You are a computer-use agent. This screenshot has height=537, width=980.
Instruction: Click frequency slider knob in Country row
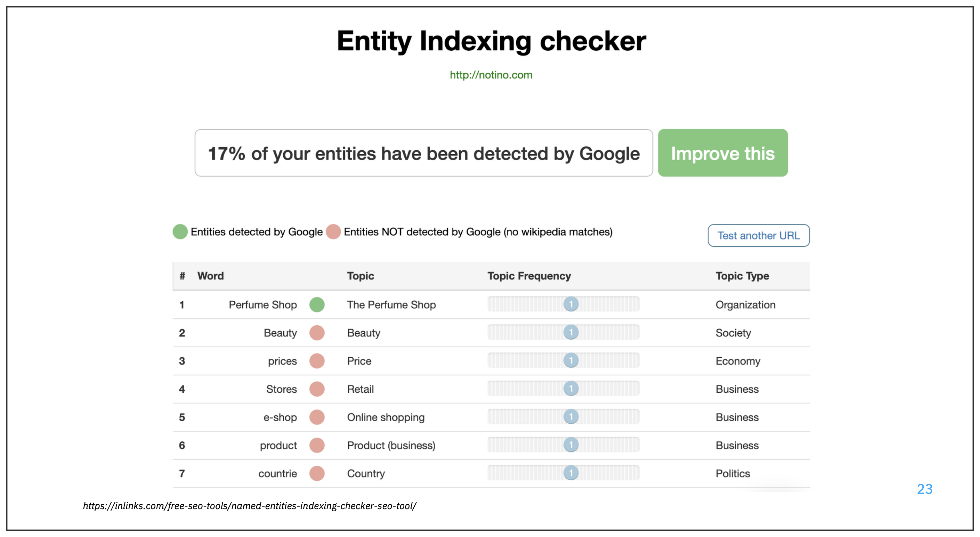tap(570, 473)
